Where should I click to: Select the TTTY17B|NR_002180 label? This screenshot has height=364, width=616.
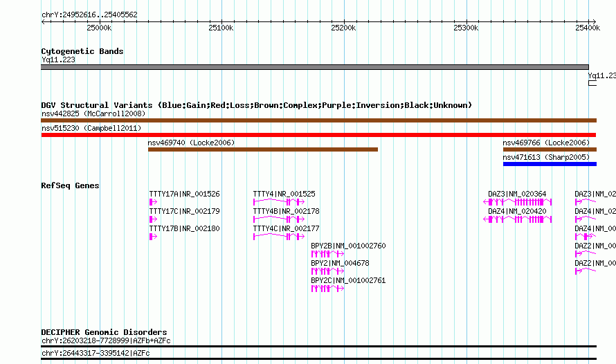coord(185,228)
